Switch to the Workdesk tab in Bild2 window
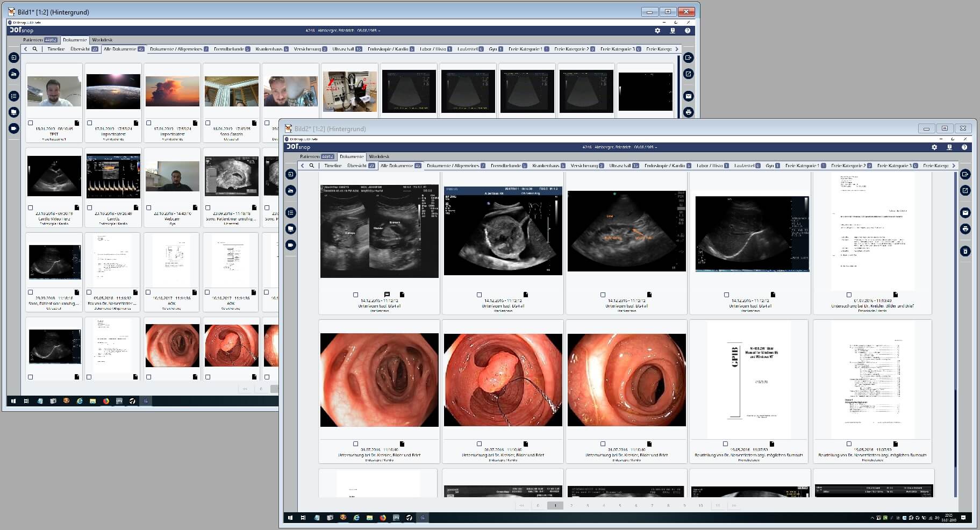This screenshot has width=980, height=530. pos(379,156)
